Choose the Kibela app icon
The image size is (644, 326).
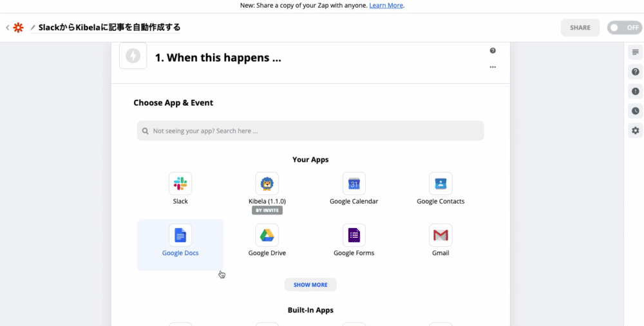pyautogui.click(x=267, y=184)
